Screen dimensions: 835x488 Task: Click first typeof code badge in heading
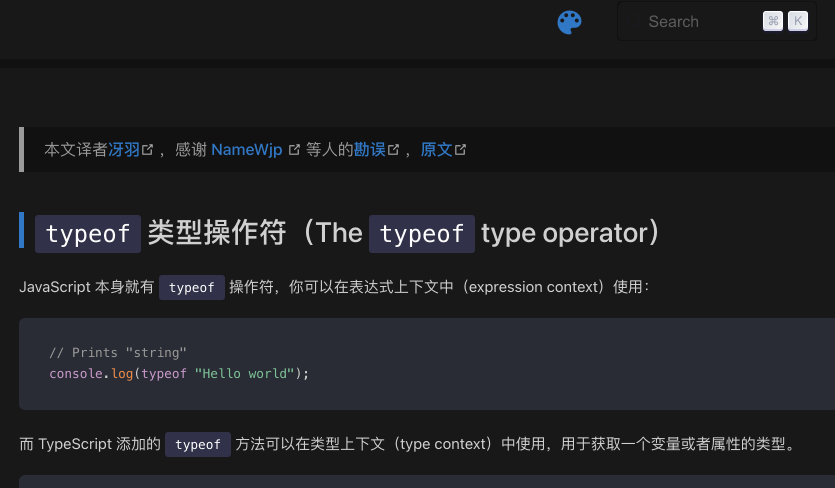pyautogui.click(x=88, y=234)
